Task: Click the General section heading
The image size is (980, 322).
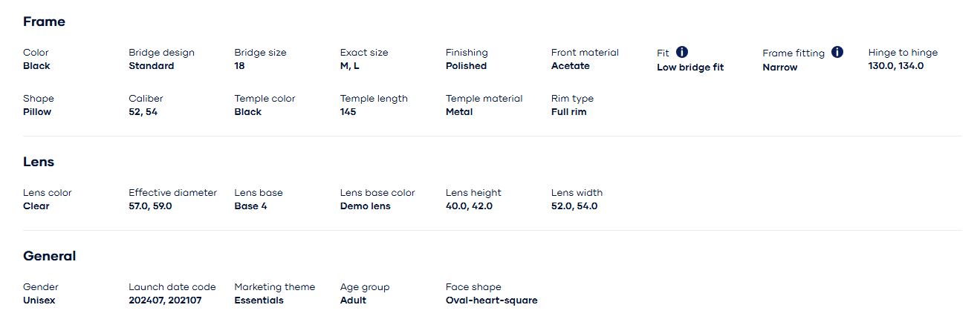Action: [49, 256]
